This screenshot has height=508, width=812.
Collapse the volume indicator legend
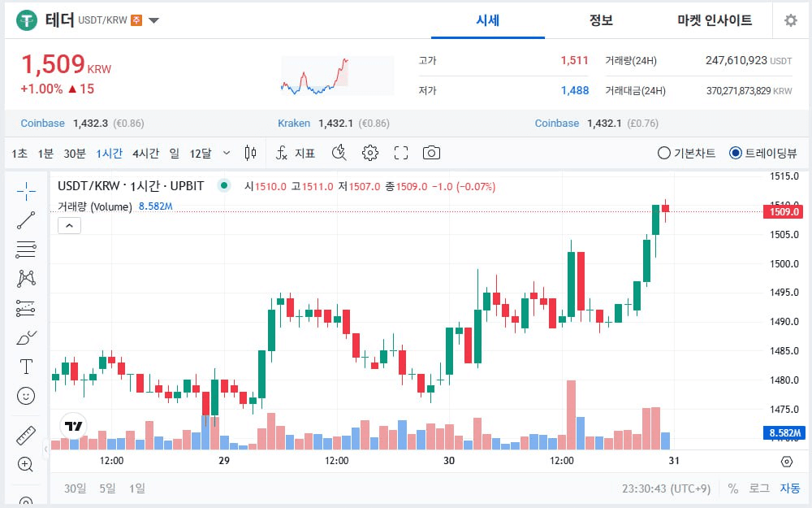pyautogui.click(x=69, y=225)
